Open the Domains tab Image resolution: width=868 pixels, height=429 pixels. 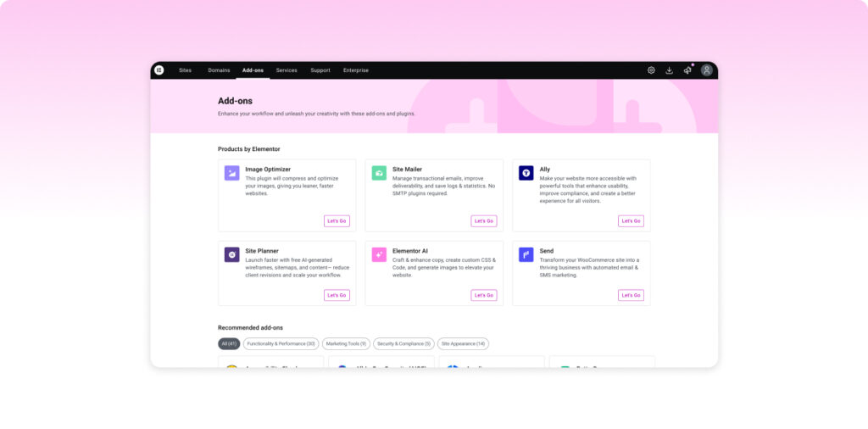point(219,70)
